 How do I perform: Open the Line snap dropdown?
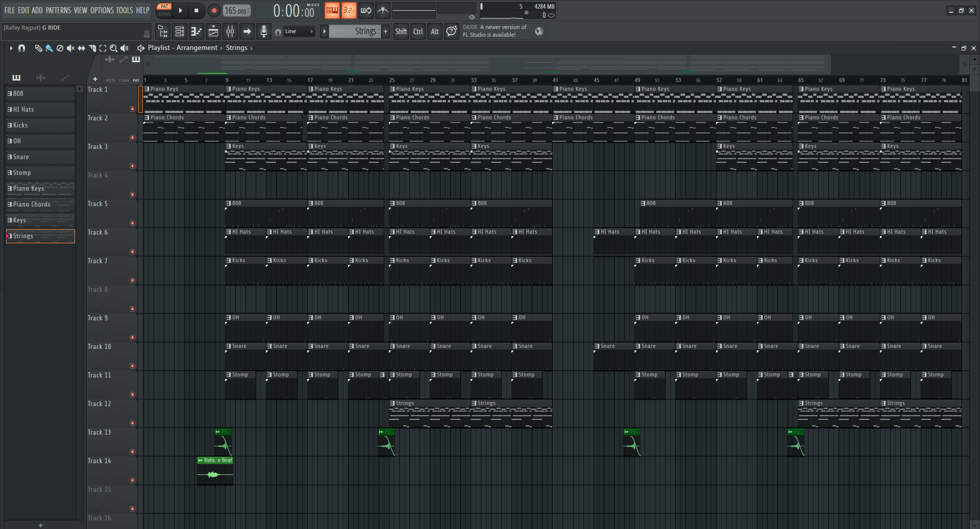click(299, 32)
